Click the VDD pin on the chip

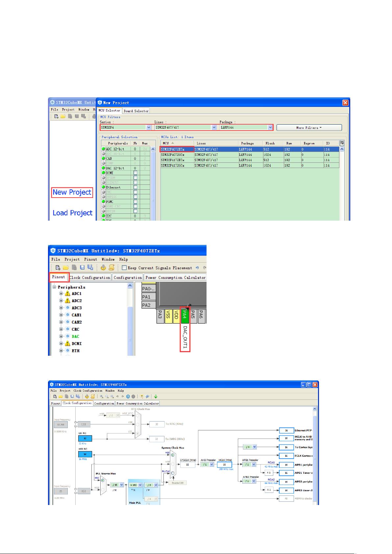click(x=176, y=316)
